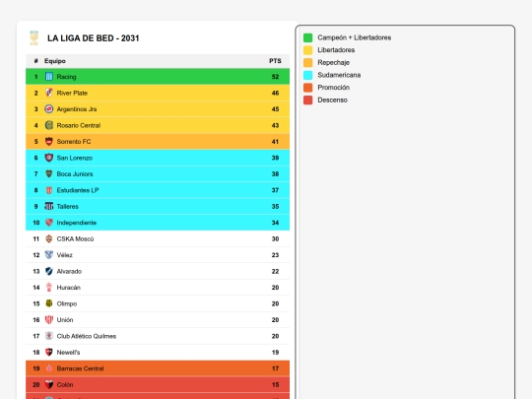
Task: Click the Talleres team crest
Action: (49, 206)
